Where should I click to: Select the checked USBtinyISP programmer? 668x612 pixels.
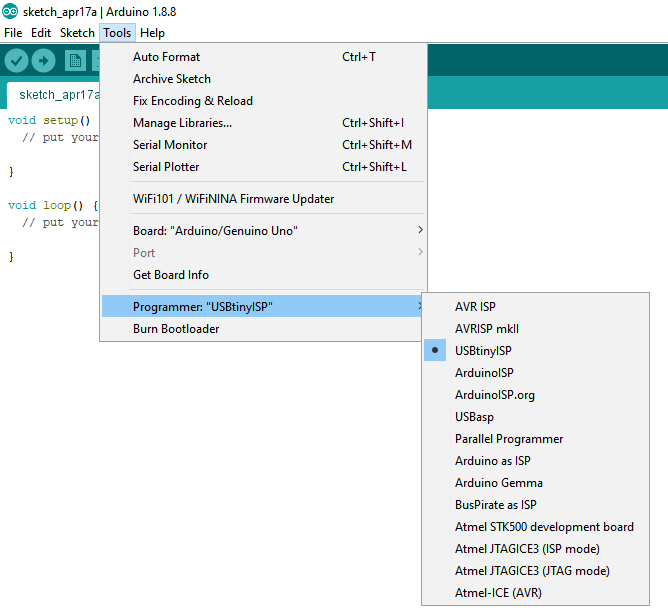click(536, 351)
